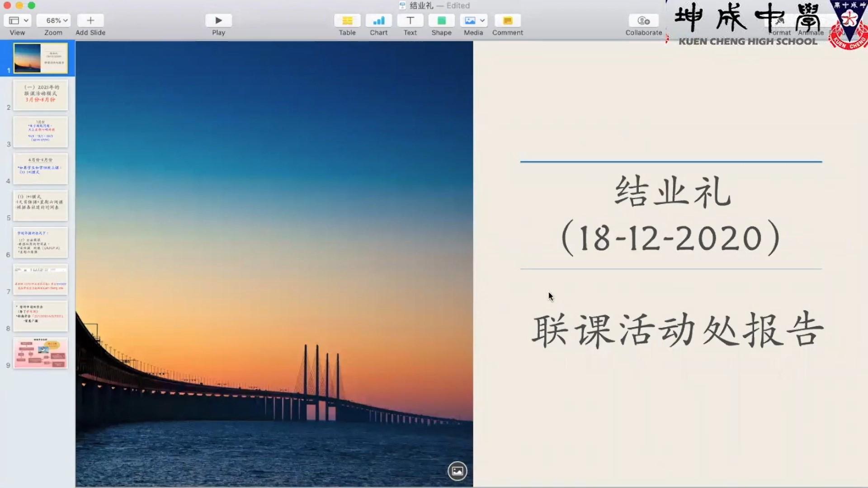Select the bridge sunset photo
Image resolution: width=868 pixels, height=488 pixels.
(274, 264)
